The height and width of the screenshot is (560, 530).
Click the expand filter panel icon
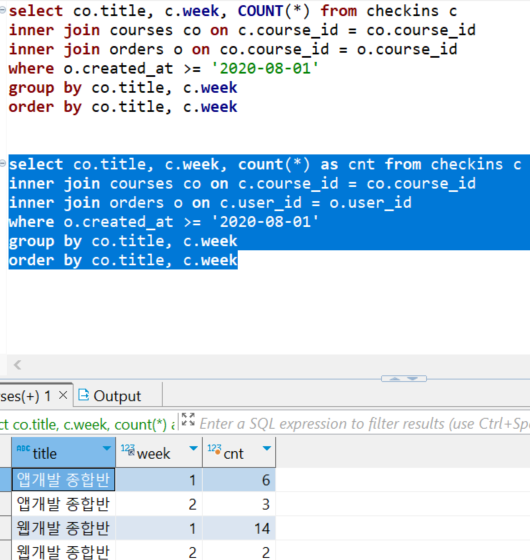point(188,419)
